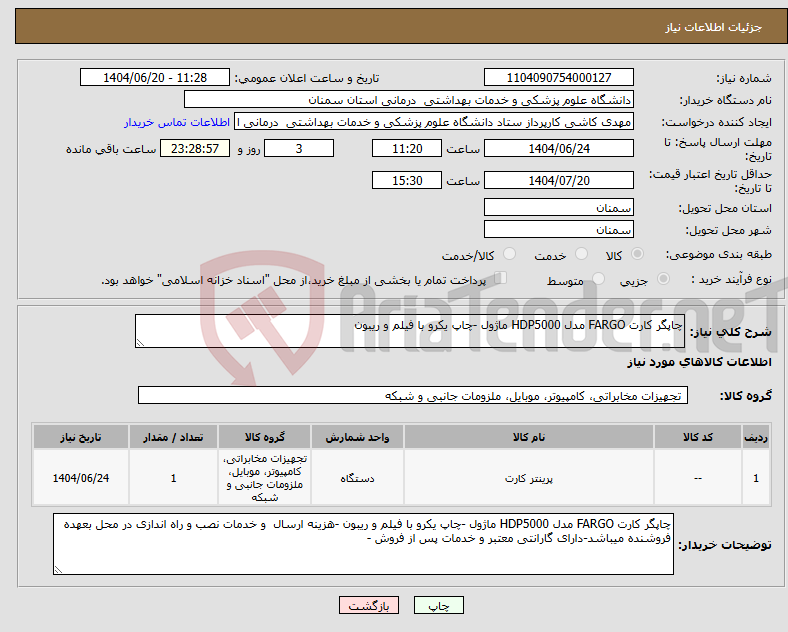
Task: Click the buyer organization name field
Action: tap(409, 99)
